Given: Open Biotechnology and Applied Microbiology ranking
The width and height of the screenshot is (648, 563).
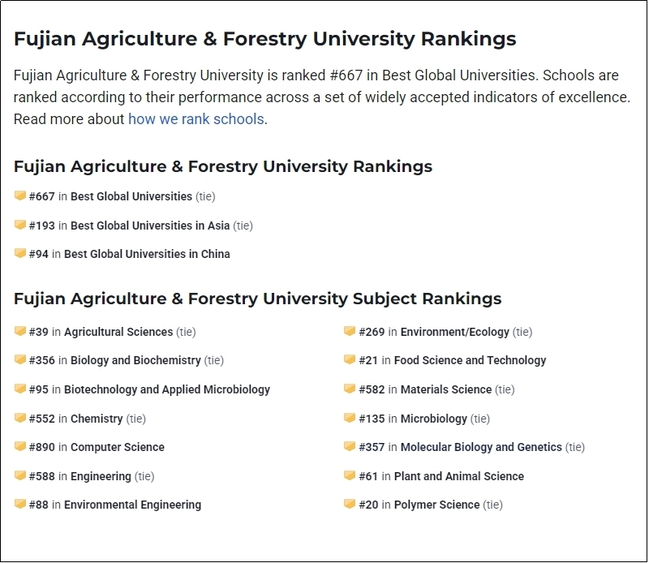Looking at the screenshot, I should click(x=167, y=390).
